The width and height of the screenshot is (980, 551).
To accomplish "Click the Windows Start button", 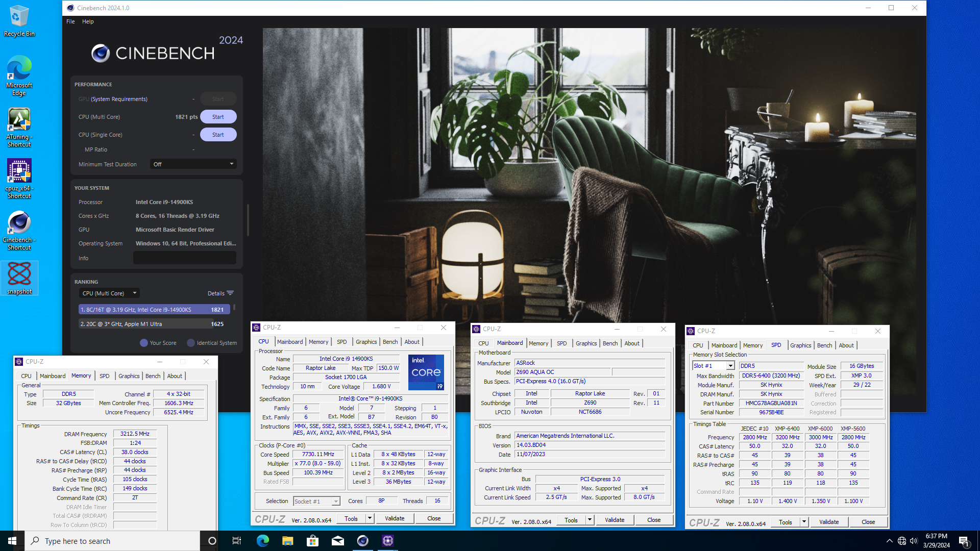I will pyautogui.click(x=12, y=541).
